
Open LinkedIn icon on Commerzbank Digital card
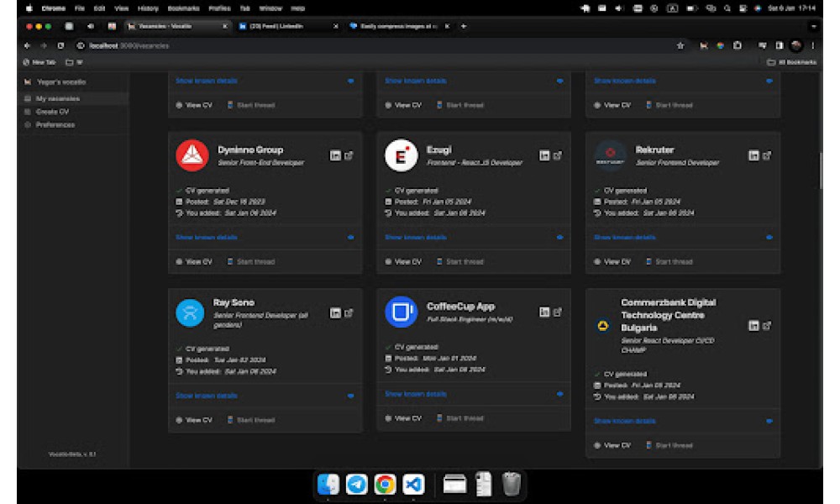coord(753,326)
